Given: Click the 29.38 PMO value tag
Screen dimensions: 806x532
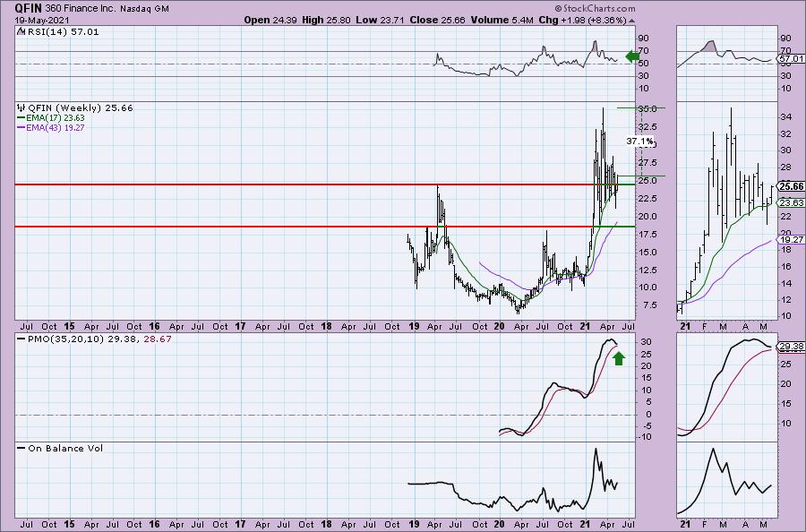Looking at the screenshot, I should [x=791, y=347].
